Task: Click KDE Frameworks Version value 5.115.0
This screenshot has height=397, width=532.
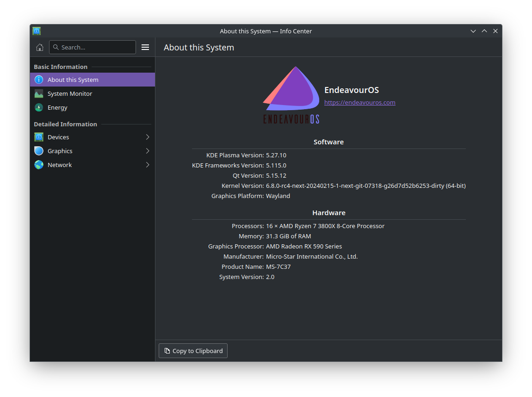Action: (x=276, y=166)
